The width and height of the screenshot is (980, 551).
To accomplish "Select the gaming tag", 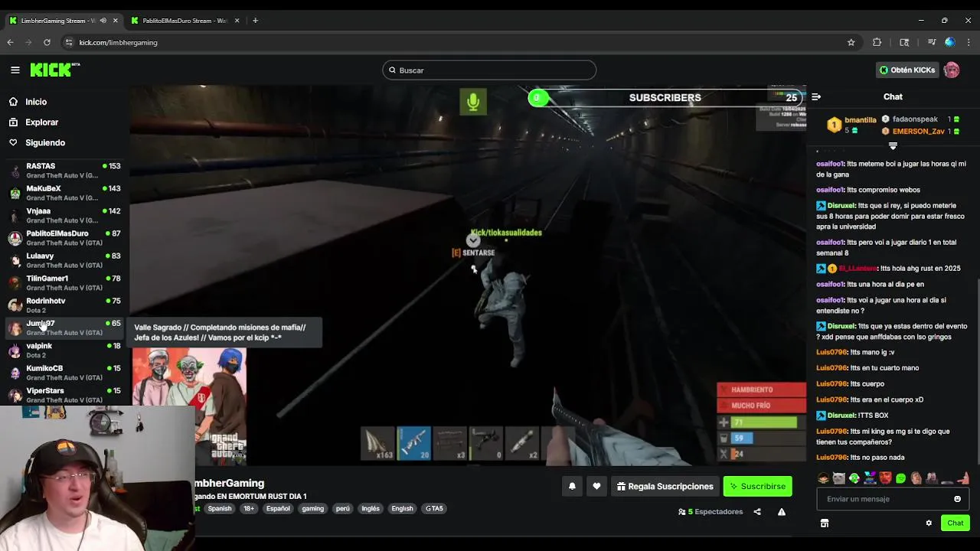I will pyautogui.click(x=312, y=509).
